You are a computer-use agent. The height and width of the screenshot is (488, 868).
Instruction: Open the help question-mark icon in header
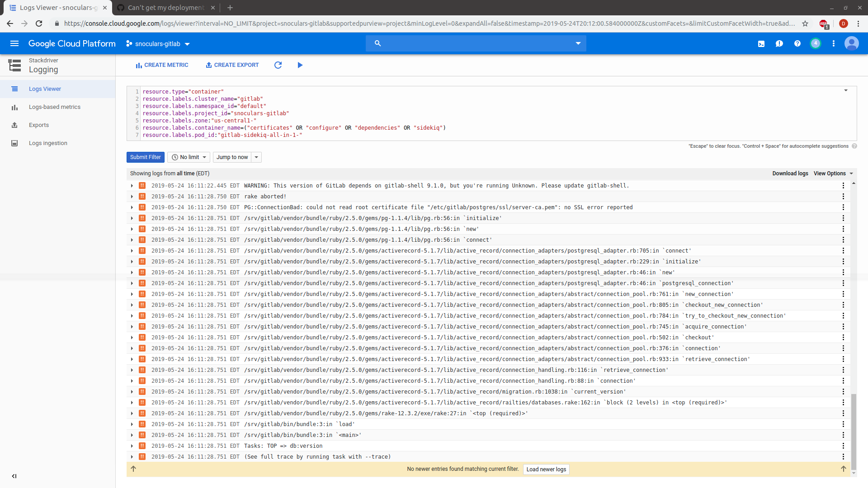pyautogui.click(x=797, y=44)
